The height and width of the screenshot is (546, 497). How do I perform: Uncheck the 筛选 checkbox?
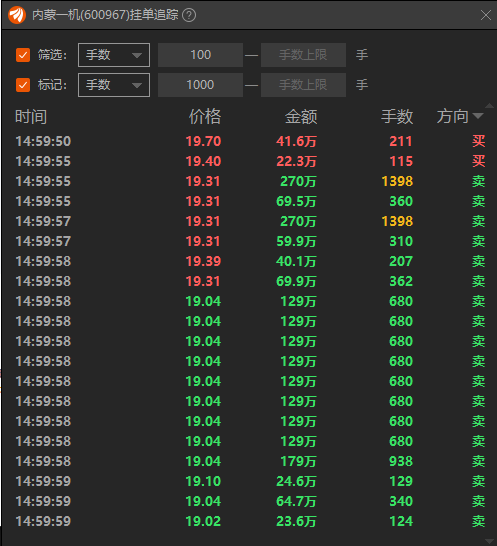[23, 55]
